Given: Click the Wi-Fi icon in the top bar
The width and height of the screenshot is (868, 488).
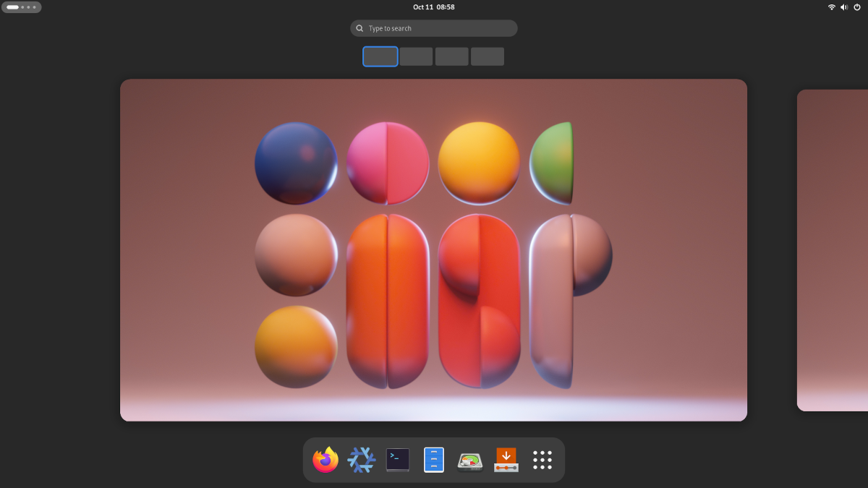Looking at the screenshot, I should 832,7.
